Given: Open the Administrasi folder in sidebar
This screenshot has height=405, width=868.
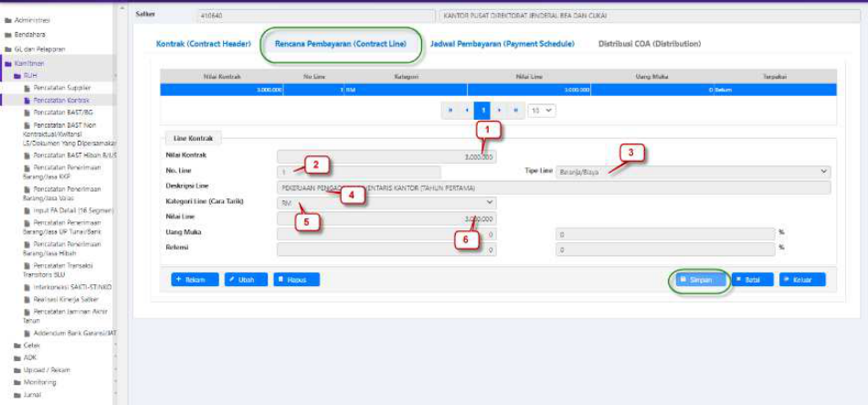Looking at the screenshot, I should click(x=31, y=19).
